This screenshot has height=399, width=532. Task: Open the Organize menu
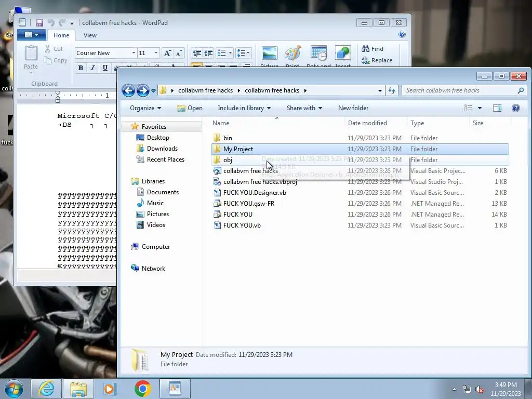(145, 108)
